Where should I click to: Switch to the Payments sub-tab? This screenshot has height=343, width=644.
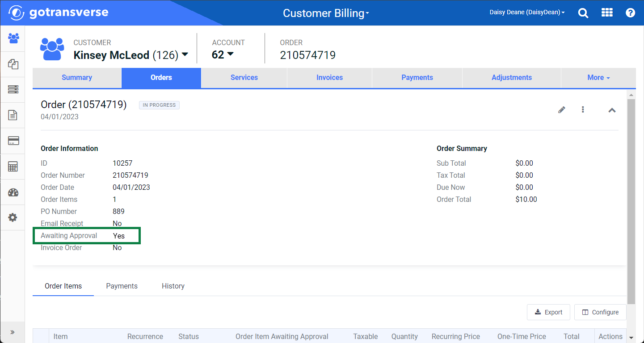pos(122,286)
